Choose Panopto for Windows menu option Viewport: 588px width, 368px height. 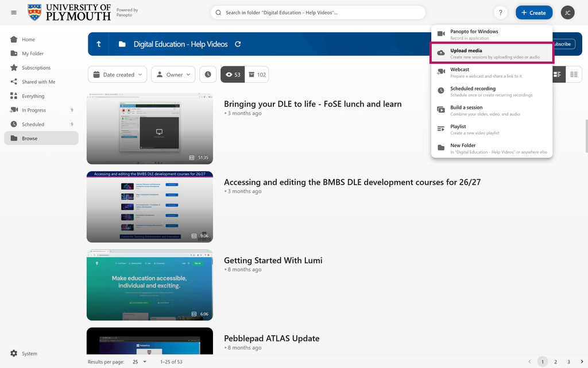[x=492, y=34]
